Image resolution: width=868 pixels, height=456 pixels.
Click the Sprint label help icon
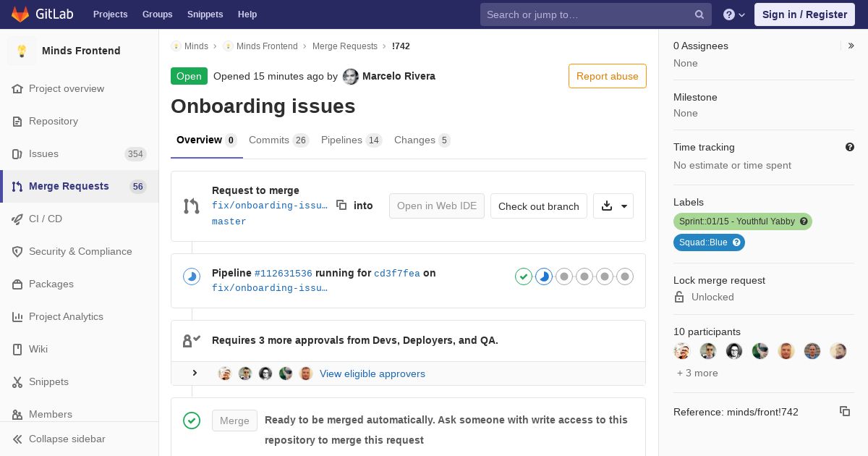[804, 221]
